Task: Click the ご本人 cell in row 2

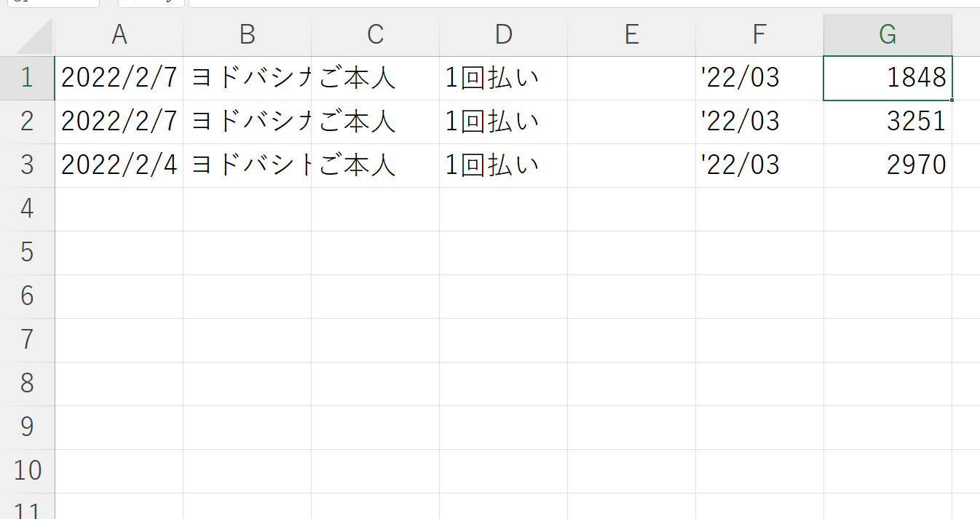Action: pos(375,122)
